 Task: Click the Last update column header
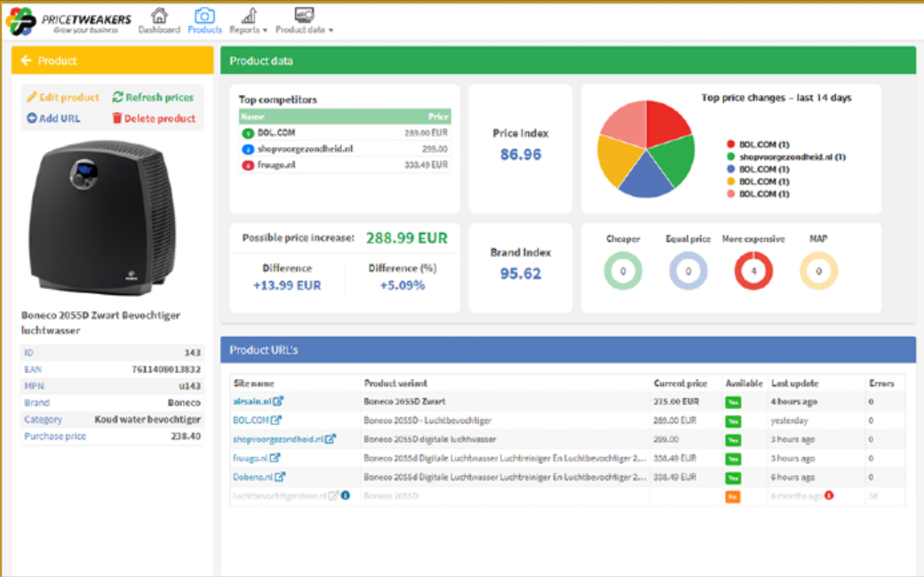click(794, 383)
